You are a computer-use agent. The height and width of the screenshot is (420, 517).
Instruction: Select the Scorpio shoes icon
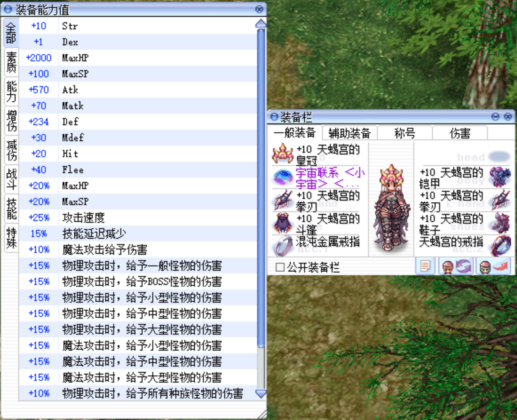[x=500, y=222]
